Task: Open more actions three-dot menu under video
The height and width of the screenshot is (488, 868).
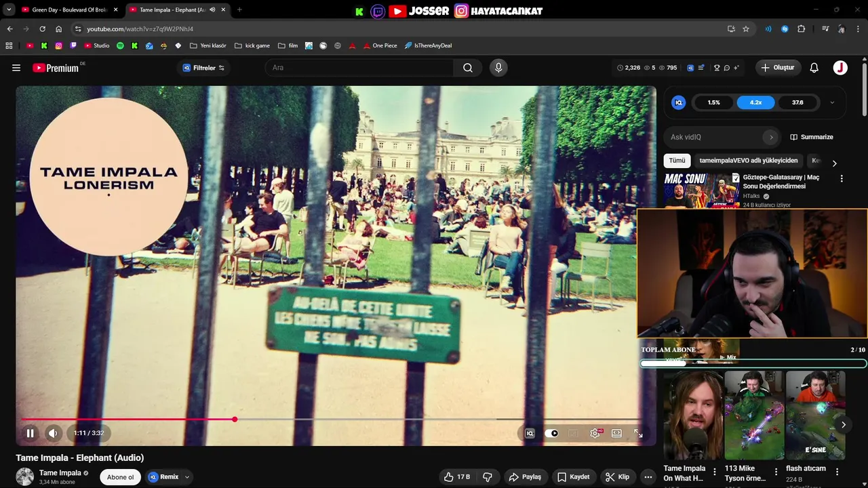Action: pos(648,477)
